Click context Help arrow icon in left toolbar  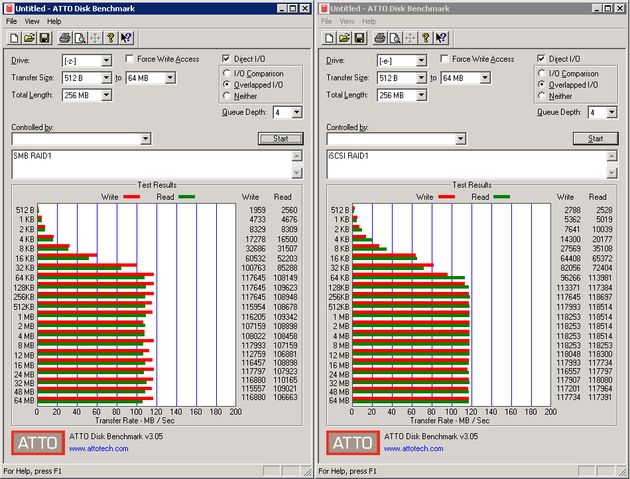coord(126,38)
